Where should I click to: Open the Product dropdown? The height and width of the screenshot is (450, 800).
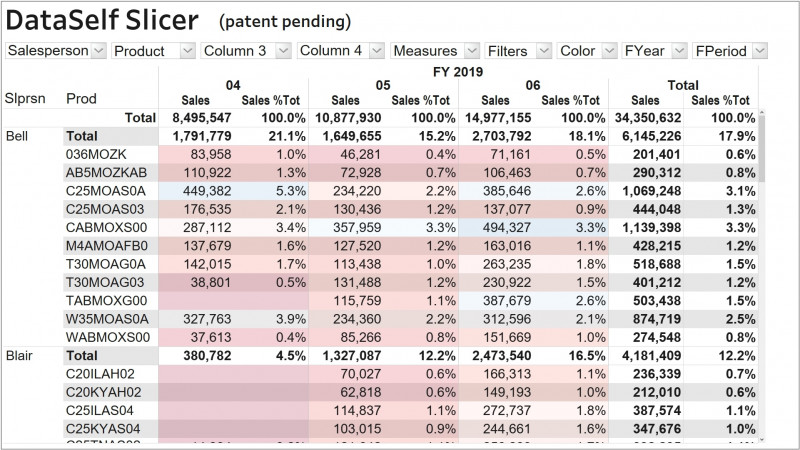point(153,51)
